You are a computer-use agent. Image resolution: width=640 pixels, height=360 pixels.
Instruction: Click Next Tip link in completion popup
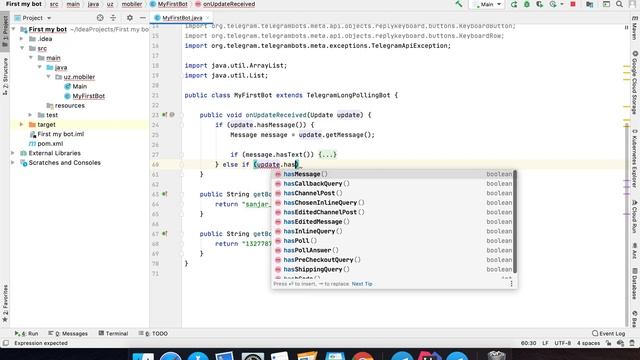[x=362, y=284]
